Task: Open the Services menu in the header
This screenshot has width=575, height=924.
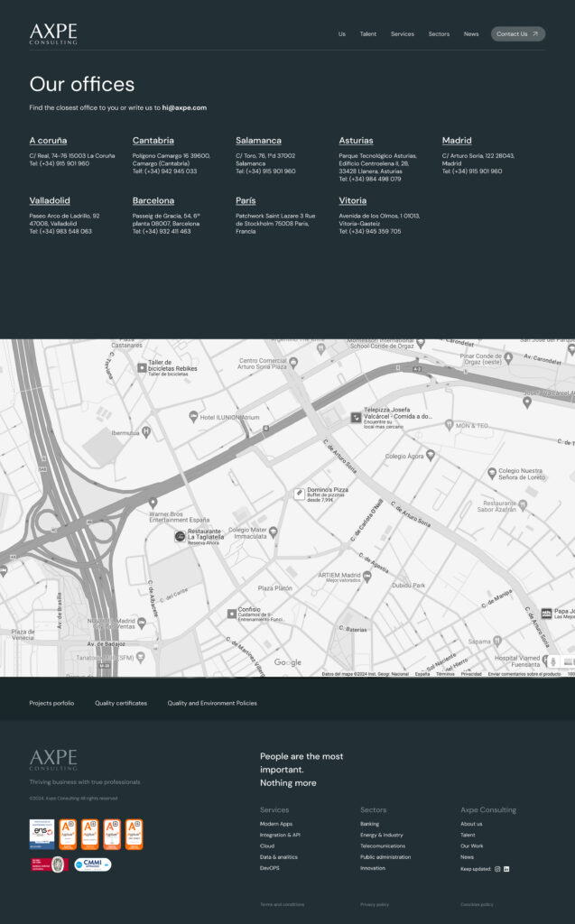Action: 402,34
